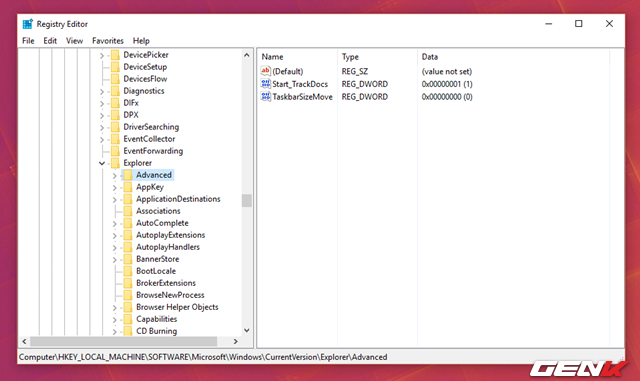640x381 pixels.
Task: Click the Registry Editor title bar icon
Action: click(x=27, y=24)
